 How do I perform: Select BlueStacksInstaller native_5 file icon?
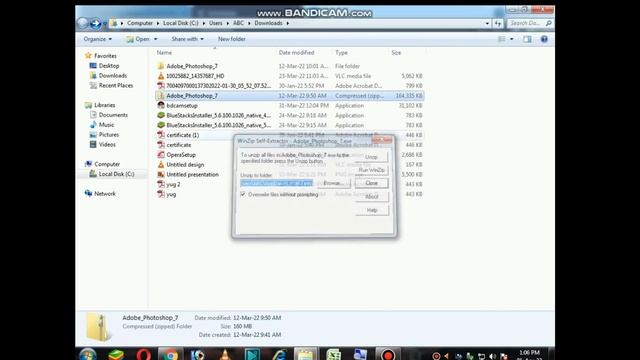click(161, 125)
